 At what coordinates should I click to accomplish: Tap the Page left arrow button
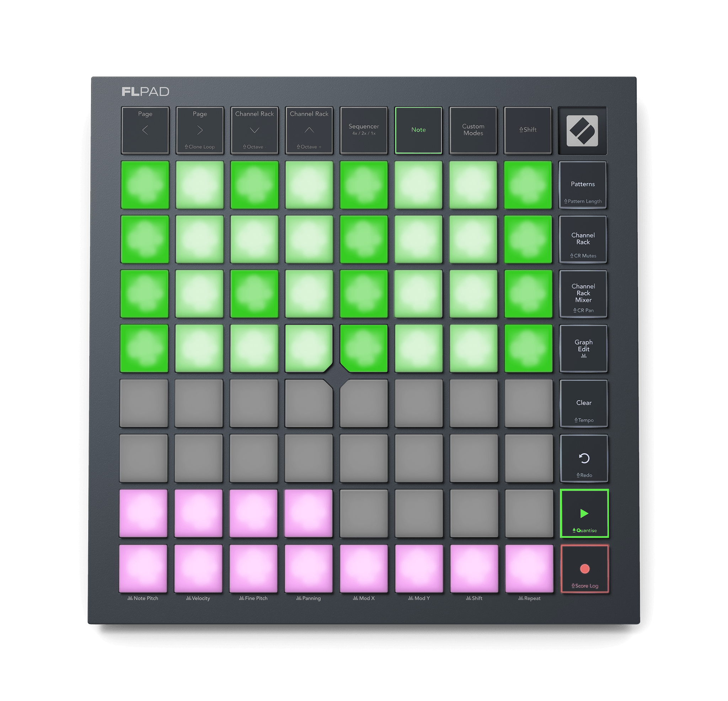pyautogui.click(x=145, y=130)
